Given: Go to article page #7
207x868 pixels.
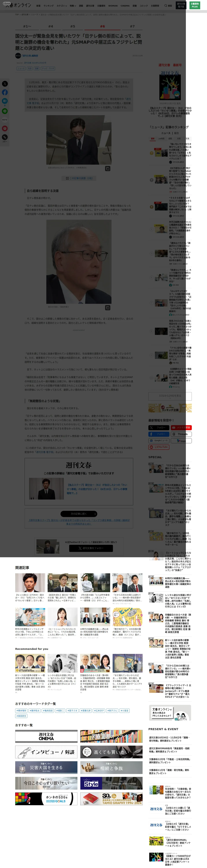Looking at the screenshot, I should coord(132,26).
